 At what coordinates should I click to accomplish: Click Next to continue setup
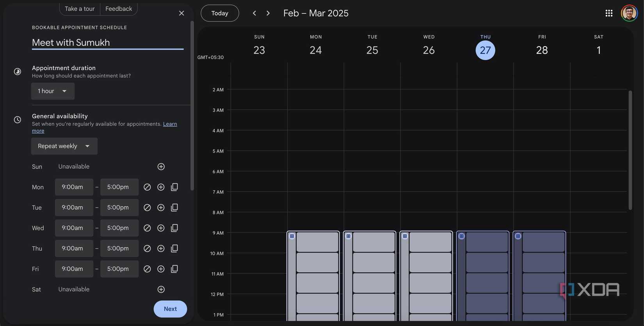170,309
